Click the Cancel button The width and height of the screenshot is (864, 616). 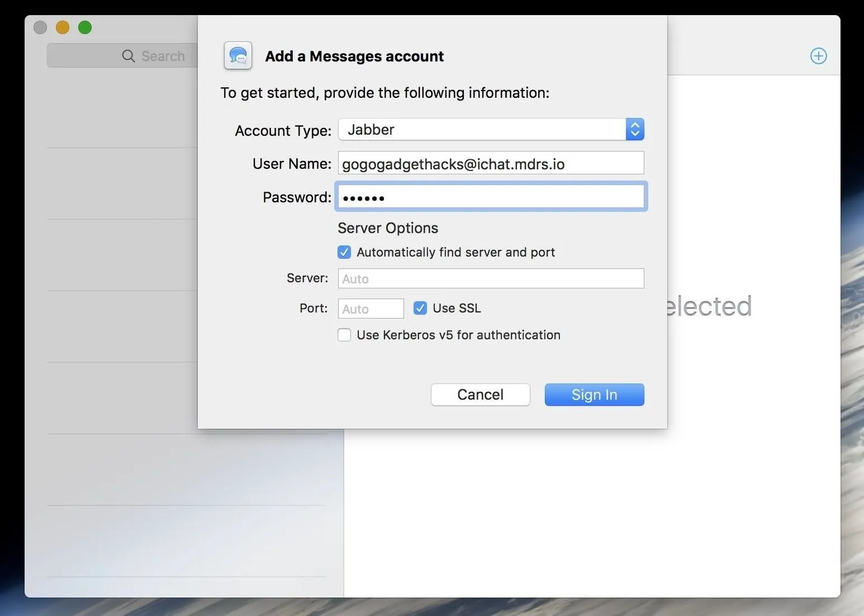[481, 395]
